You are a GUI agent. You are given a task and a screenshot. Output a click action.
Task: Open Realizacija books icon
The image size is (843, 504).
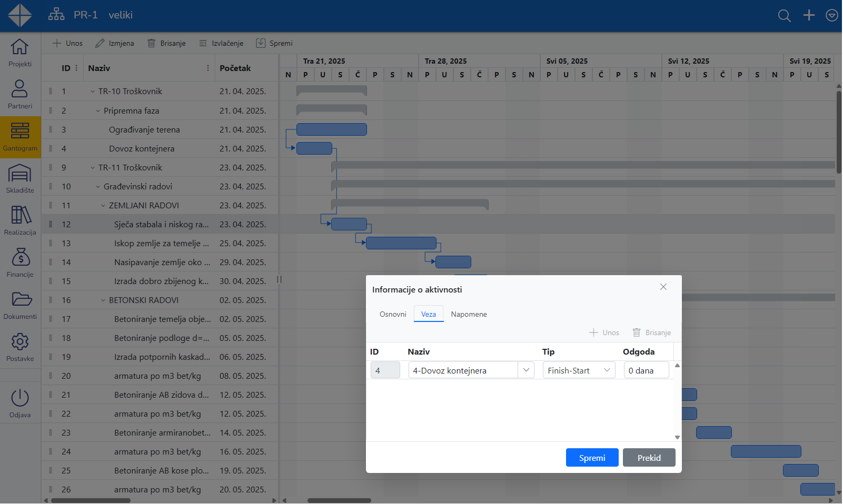click(x=20, y=215)
